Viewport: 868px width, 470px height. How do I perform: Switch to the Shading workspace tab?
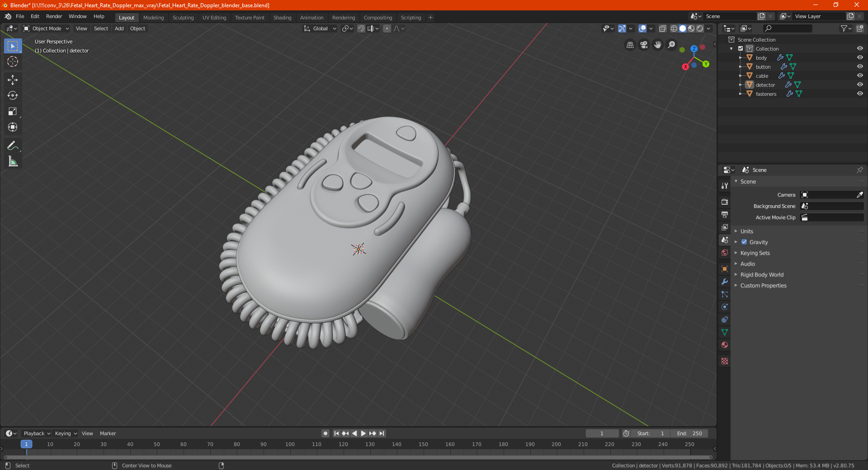click(282, 18)
